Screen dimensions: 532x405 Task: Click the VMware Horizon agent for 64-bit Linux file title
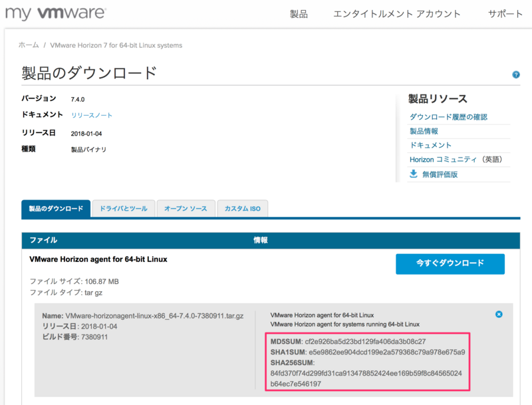click(x=98, y=259)
